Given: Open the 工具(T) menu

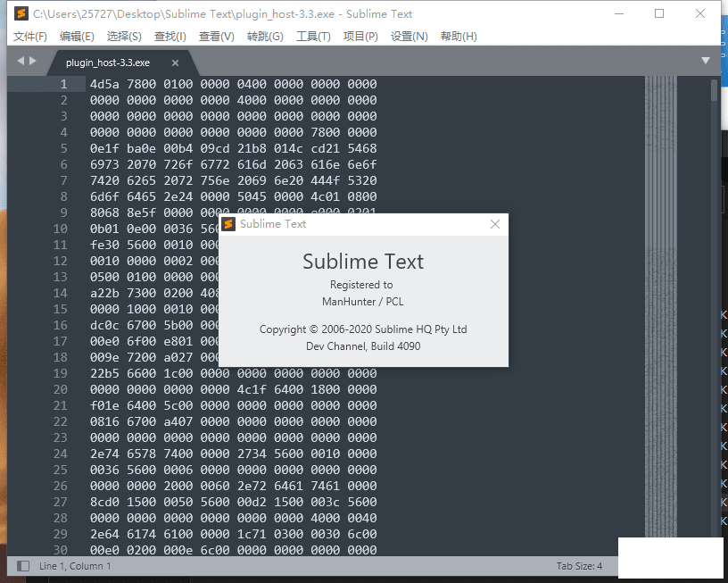Looking at the screenshot, I should (x=313, y=37).
